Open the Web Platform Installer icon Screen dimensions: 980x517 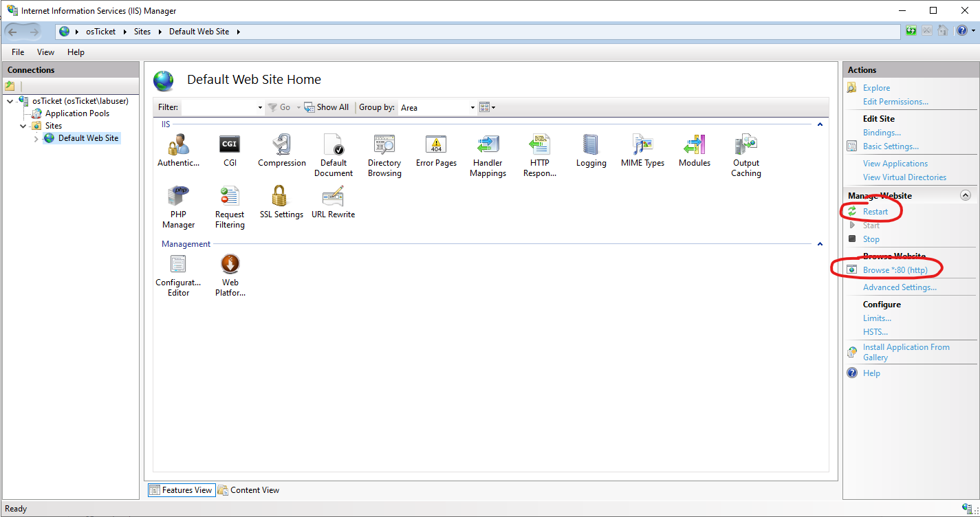point(230,276)
